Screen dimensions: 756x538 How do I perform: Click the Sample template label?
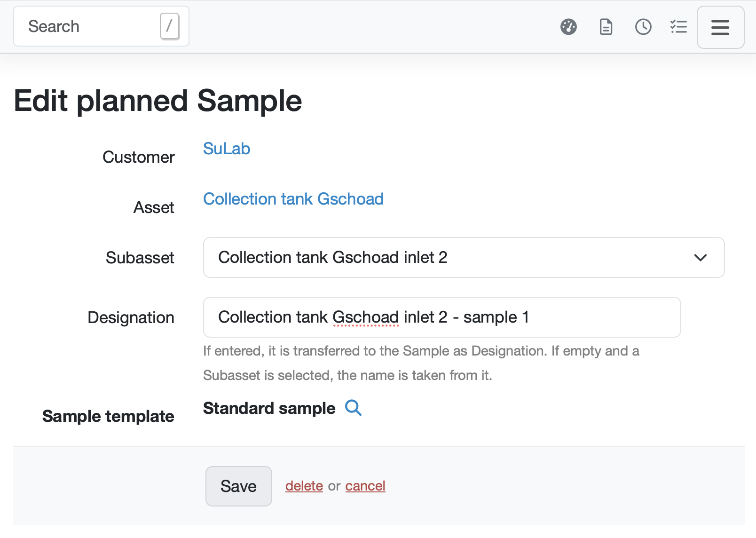point(108,416)
